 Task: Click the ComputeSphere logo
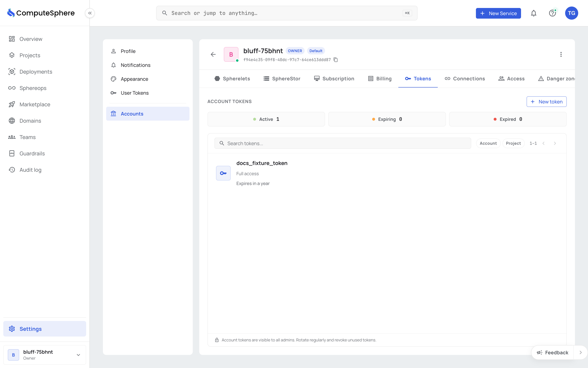(41, 13)
